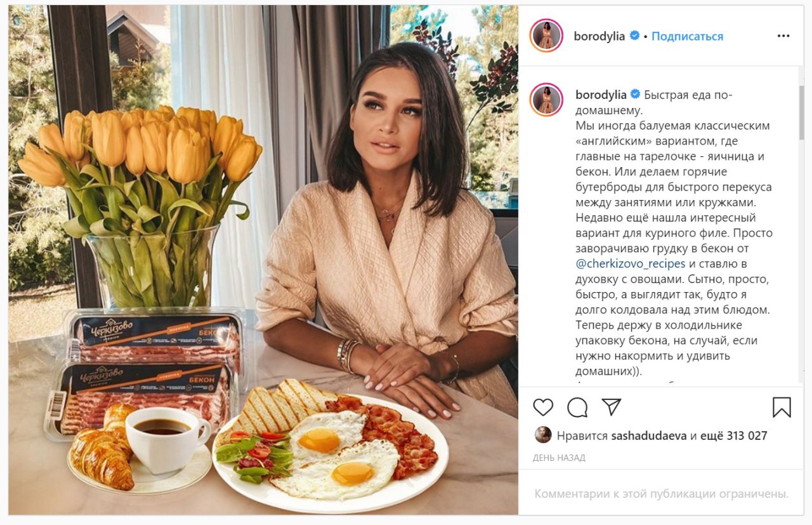Open comments via speech bubble icon
This screenshot has width=812, height=525.
click(x=577, y=407)
